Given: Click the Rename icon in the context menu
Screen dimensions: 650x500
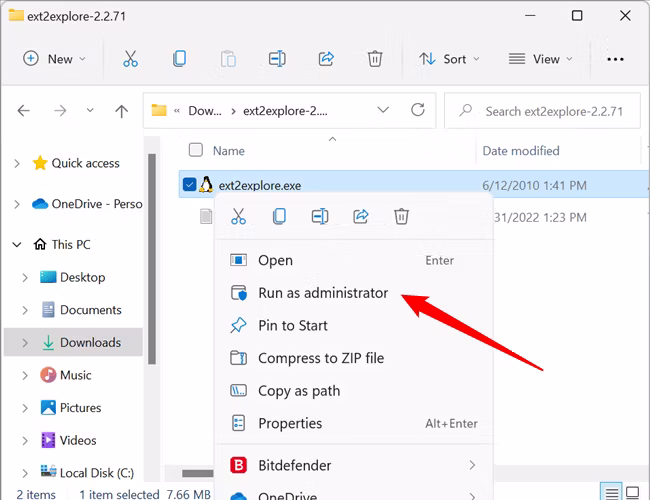Looking at the screenshot, I should [320, 216].
